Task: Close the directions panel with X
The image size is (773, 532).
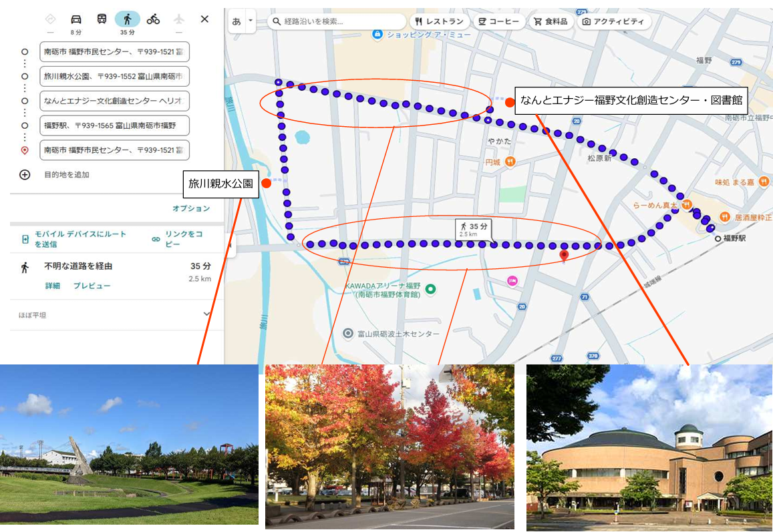Action: coord(204,19)
